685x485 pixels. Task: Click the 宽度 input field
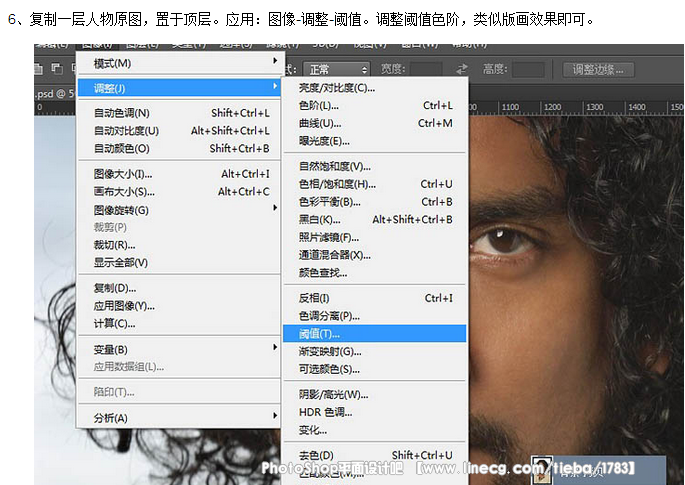427,69
